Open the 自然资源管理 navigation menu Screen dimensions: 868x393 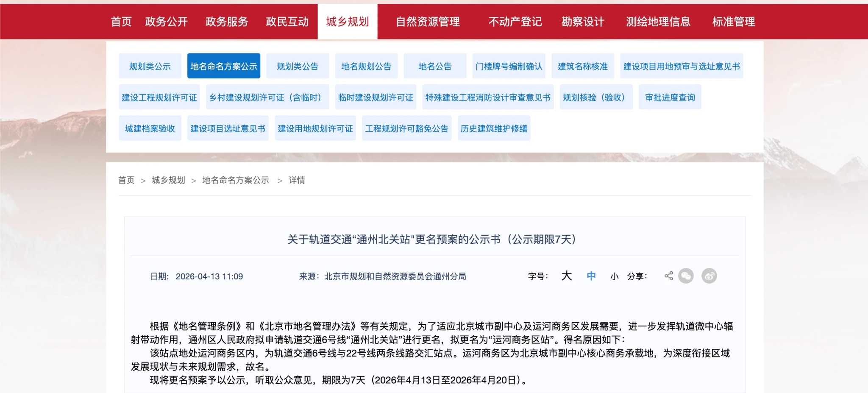pyautogui.click(x=428, y=22)
